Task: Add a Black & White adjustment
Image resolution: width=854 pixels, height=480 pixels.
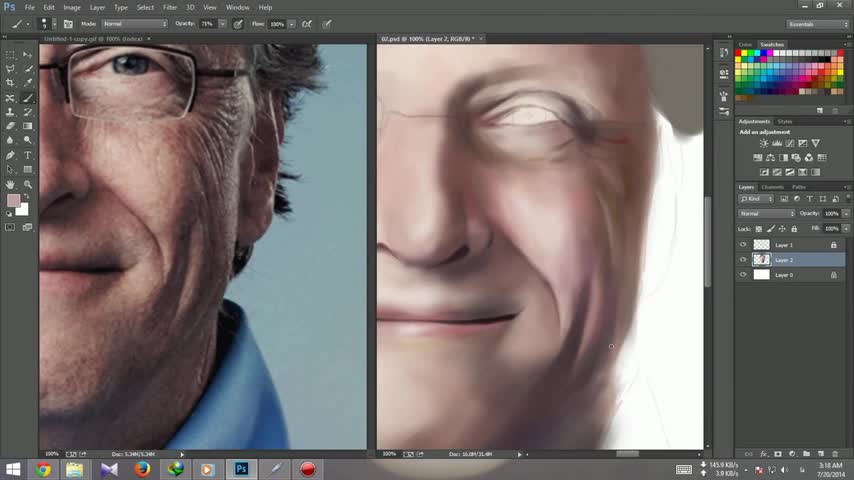Action: pos(783,157)
